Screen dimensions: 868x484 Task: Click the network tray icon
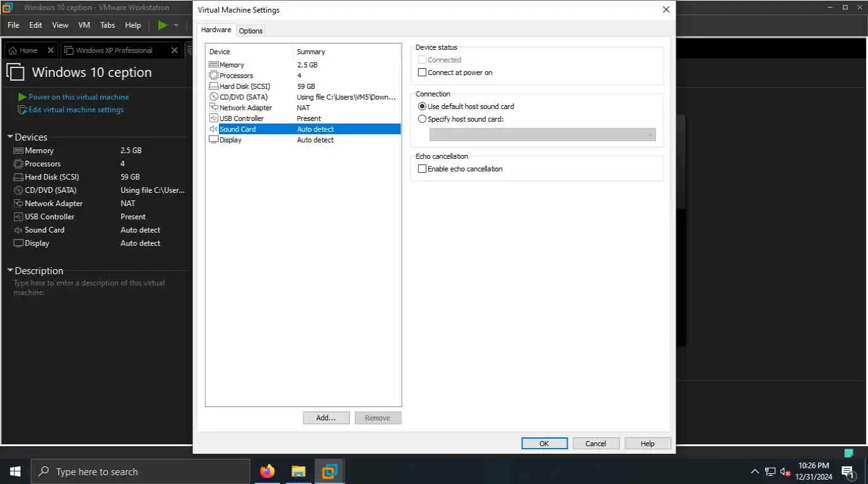tap(770, 471)
